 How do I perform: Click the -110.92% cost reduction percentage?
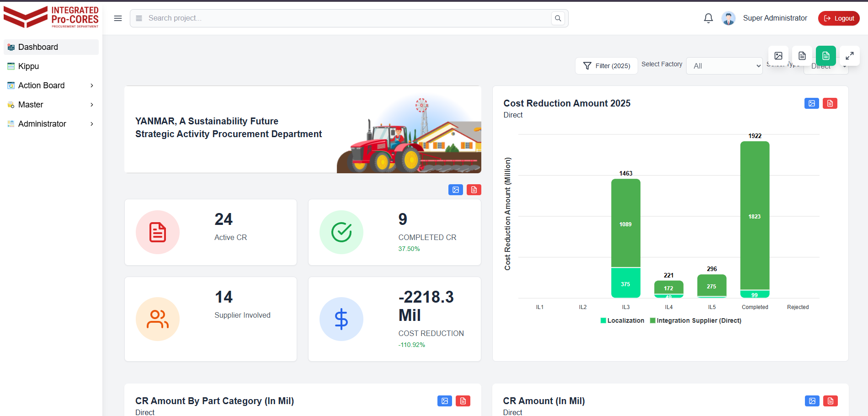pyautogui.click(x=412, y=345)
